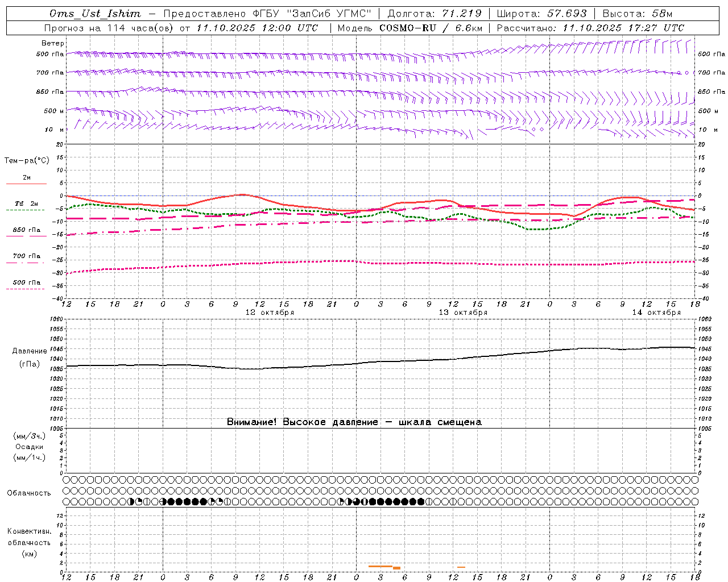Click the (гПа) unit label under Давление
Screen dimensions: 728x582
tap(30, 364)
